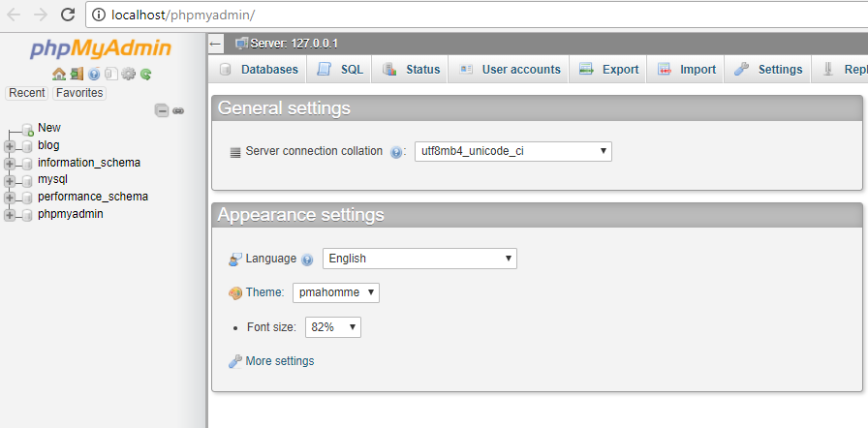Open the Import tab
The image size is (868, 428).
pos(687,70)
